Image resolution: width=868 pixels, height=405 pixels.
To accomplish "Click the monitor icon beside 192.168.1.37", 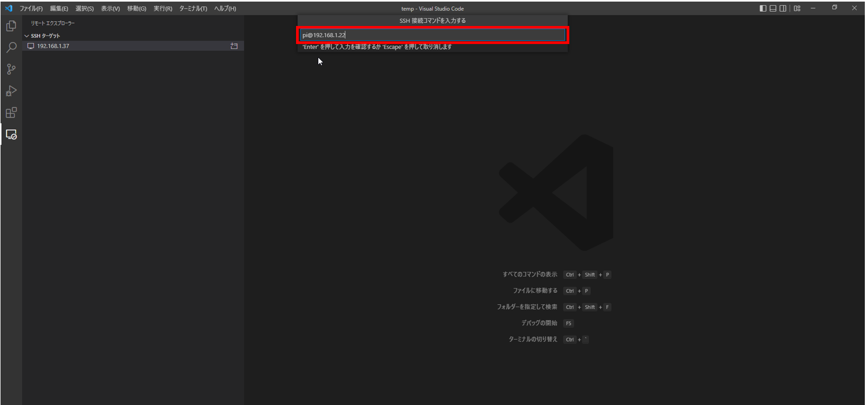I will (x=31, y=46).
